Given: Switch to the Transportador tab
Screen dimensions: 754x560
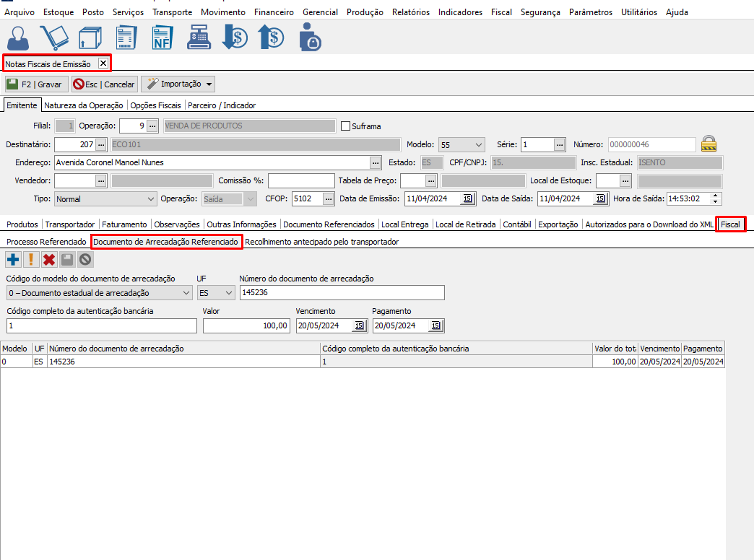Looking at the screenshot, I should click(x=71, y=224).
